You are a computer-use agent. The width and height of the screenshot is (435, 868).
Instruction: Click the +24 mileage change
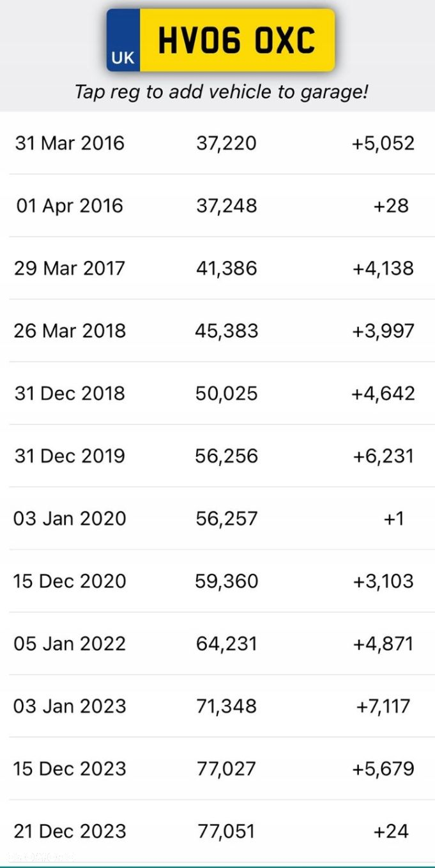(x=391, y=831)
